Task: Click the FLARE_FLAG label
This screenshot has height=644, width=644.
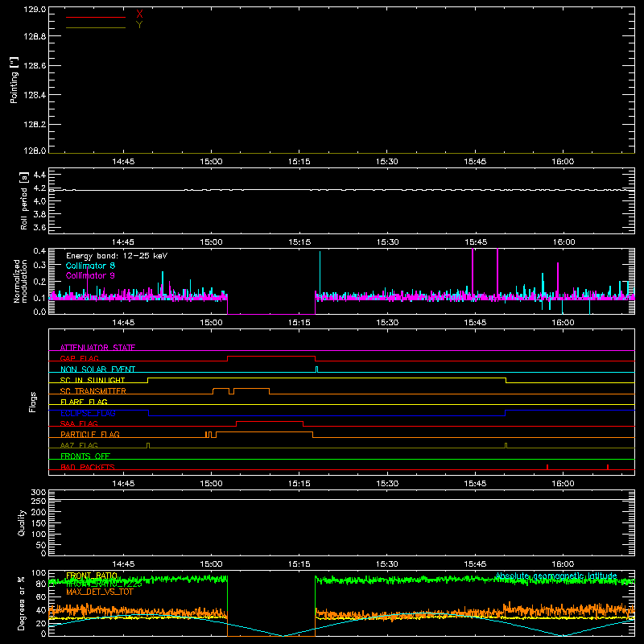Action: pyautogui.click(x=84, y=402)
